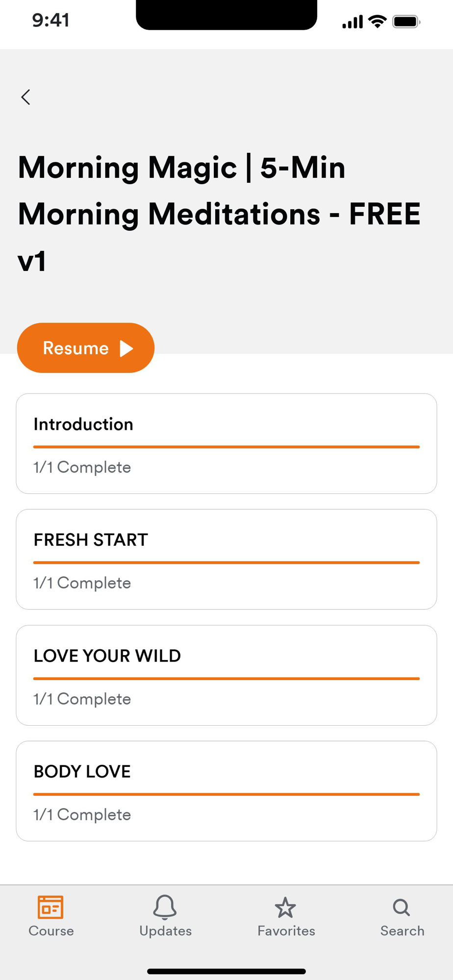Screen dimensions: 453x980
Task: Click the Resume button label
Action: (75, 348)
